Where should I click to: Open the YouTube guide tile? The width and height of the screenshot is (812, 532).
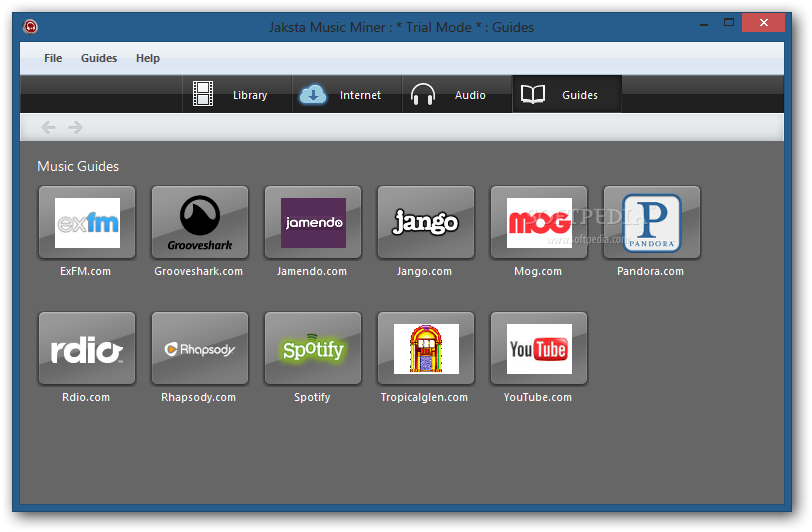[x=539, y=348]
